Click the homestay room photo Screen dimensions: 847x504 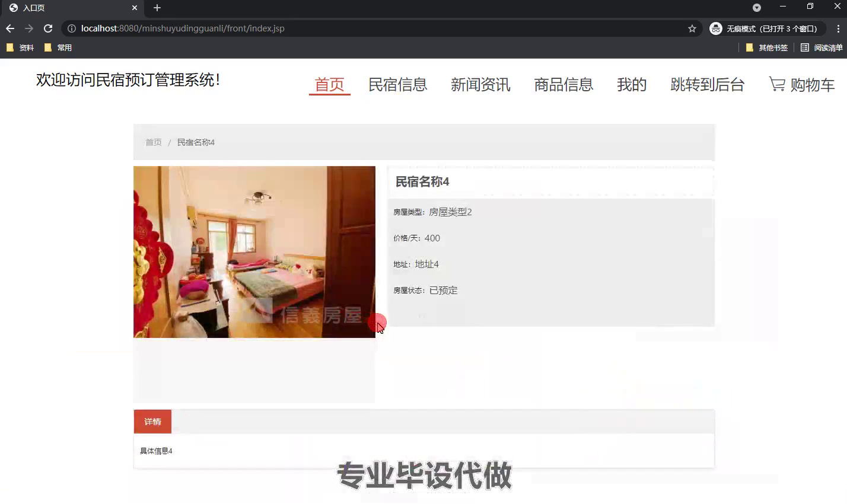point(254,252)
